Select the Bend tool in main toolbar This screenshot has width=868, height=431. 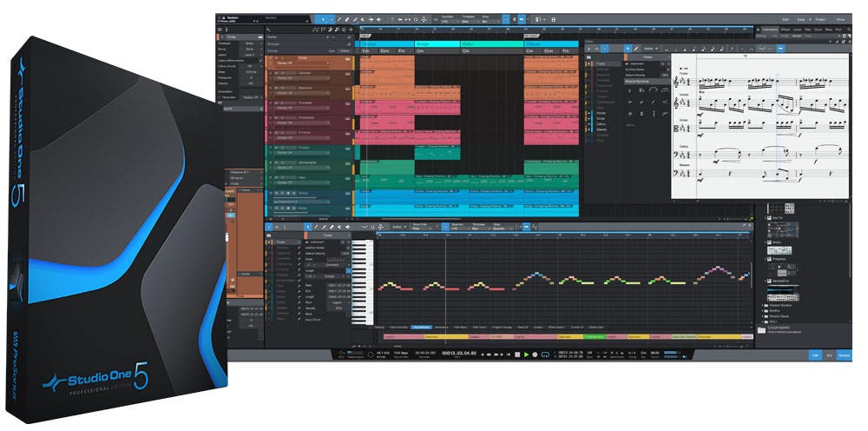coord(371,19)
